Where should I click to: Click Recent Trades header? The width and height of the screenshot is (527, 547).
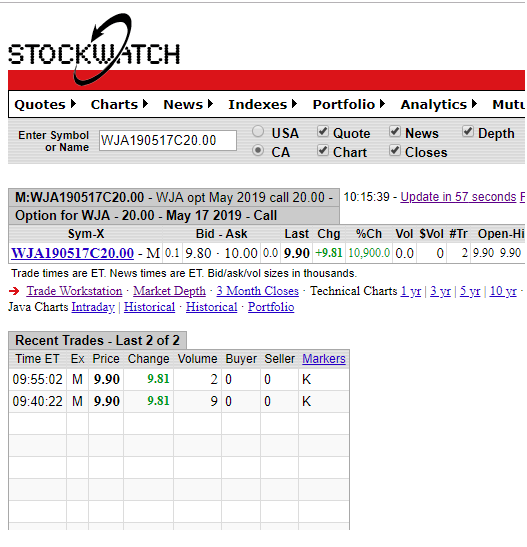98,340
